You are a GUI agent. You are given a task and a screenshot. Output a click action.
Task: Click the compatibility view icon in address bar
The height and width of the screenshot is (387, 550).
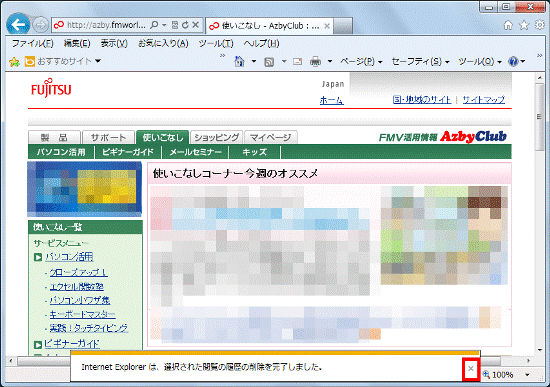click(175, 25)
